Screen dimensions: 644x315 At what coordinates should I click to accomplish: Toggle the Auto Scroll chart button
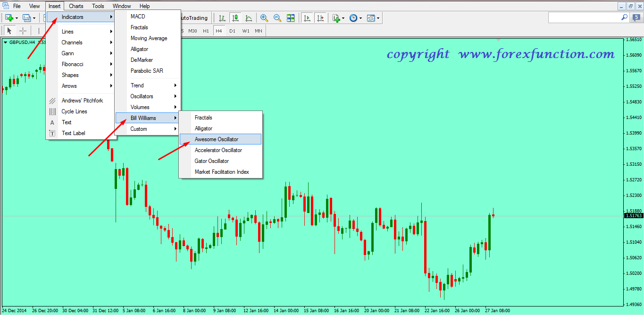(x=307, y=18)
